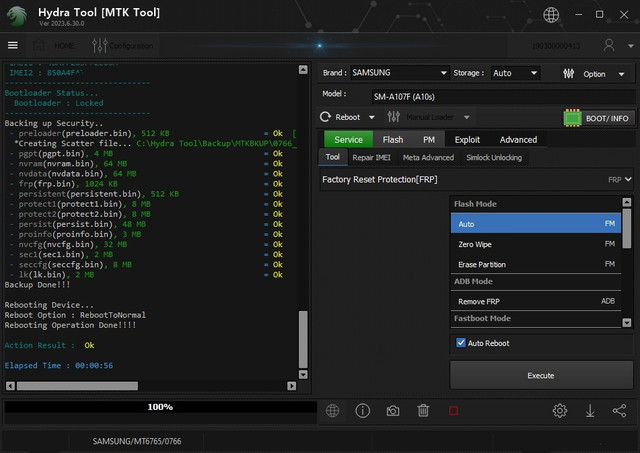Click the log horizontal scroll-left arrow
Viewport: 640px width, 453px height.
click(x=11, y=386)
